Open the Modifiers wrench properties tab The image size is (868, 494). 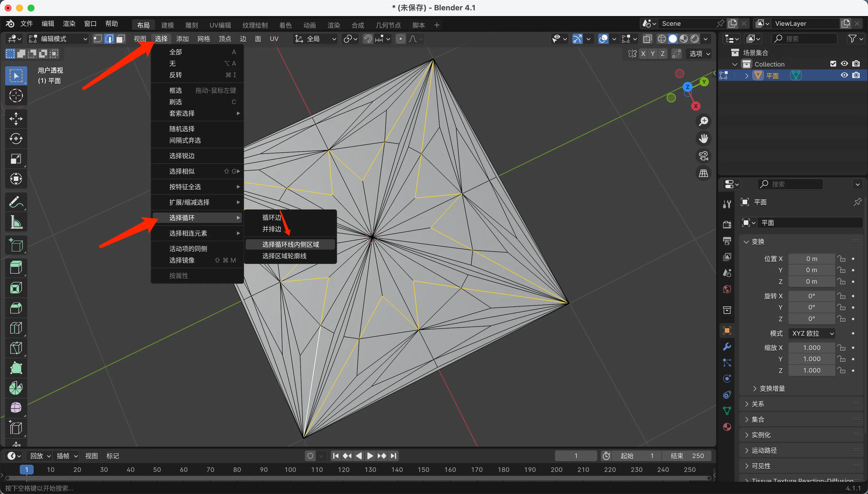(x=727, y=347)
